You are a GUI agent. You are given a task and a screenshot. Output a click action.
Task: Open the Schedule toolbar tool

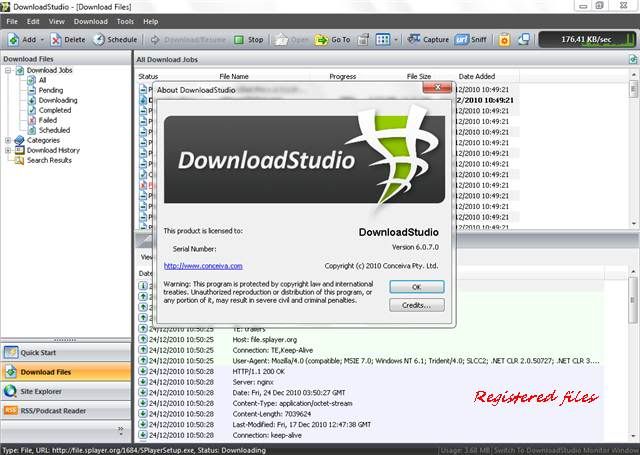tap(115, 40)
